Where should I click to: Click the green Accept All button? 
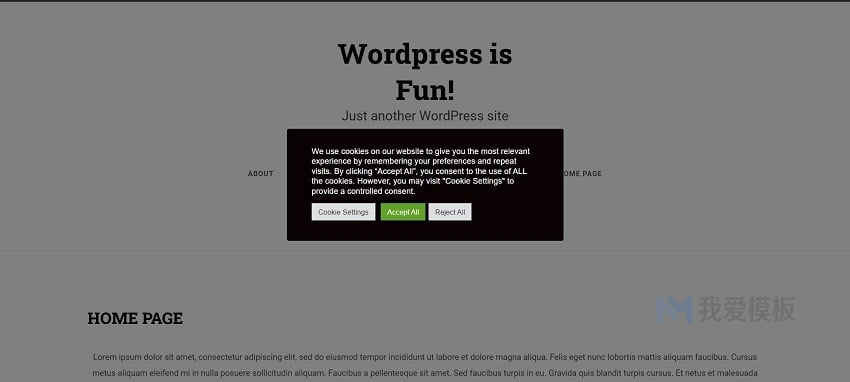[403, 212]
